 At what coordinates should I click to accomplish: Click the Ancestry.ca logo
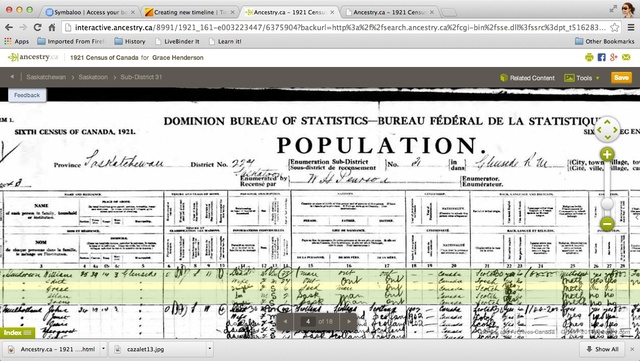pos(33,57)
